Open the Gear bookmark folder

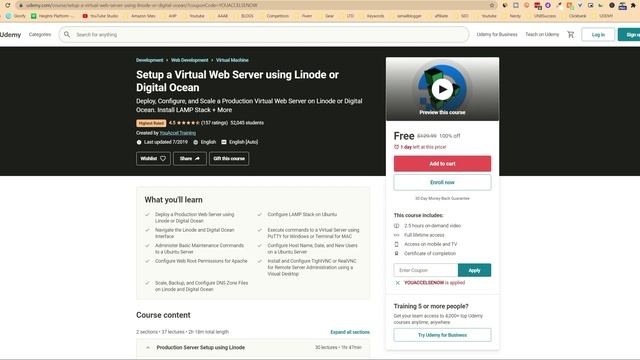[326, 16]
